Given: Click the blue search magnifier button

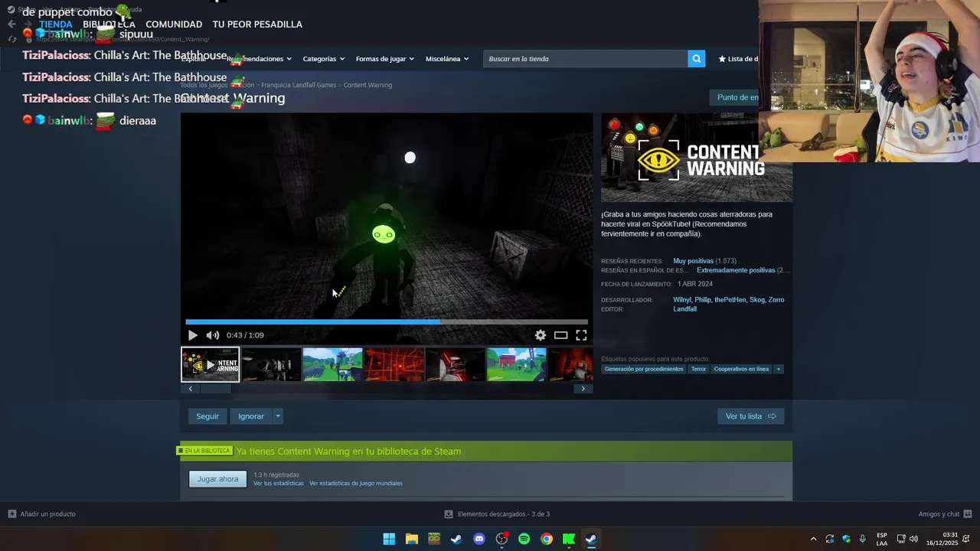Looking at the screenshot, I should coord(696,59).
